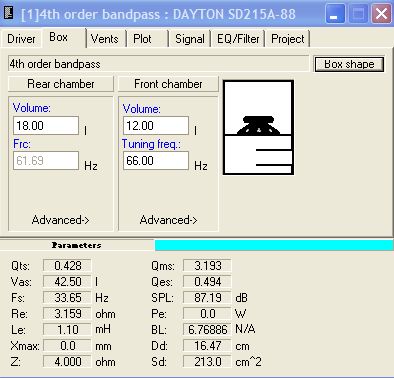The height and width of the screenshot is (378, 394).
Task: Click the rear chamber Volume field 18.00
Action: click(x=46, y=126)
